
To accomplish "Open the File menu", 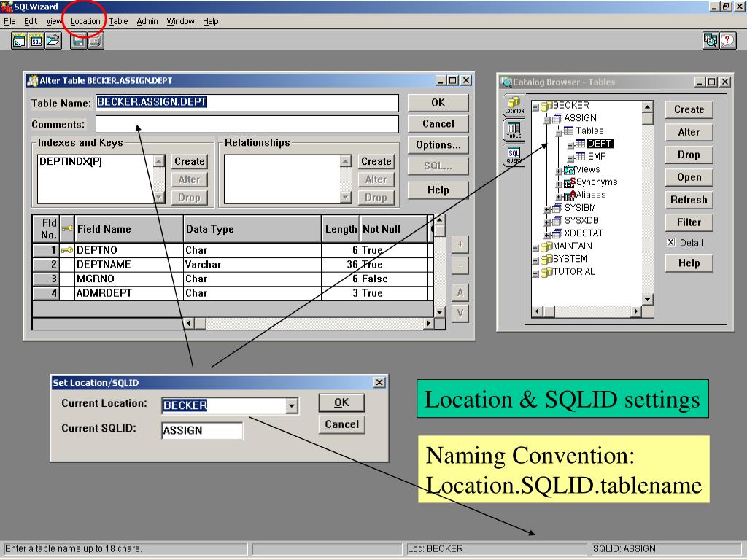I will click(x=9, y=21).
